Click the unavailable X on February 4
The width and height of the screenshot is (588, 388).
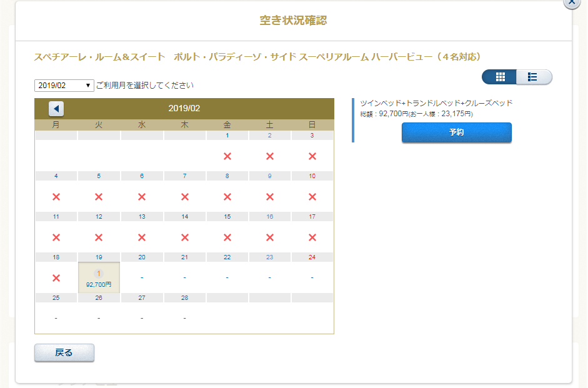coord(56,197)
